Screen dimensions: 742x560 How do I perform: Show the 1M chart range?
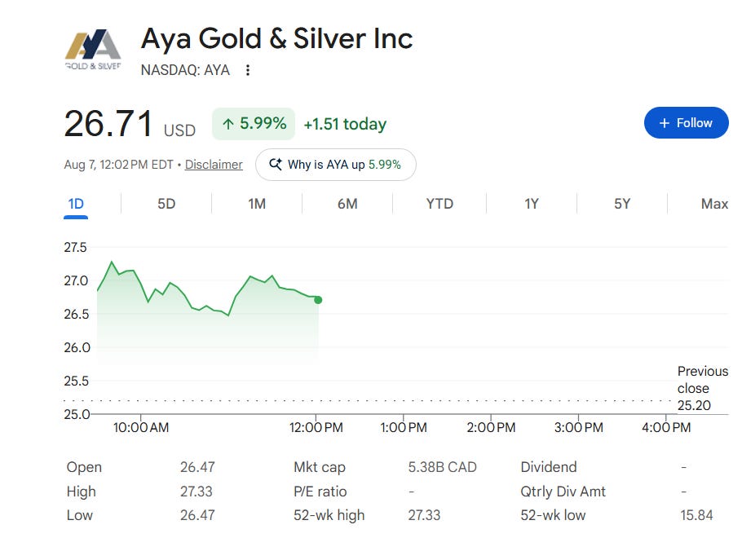coord(257,204)
